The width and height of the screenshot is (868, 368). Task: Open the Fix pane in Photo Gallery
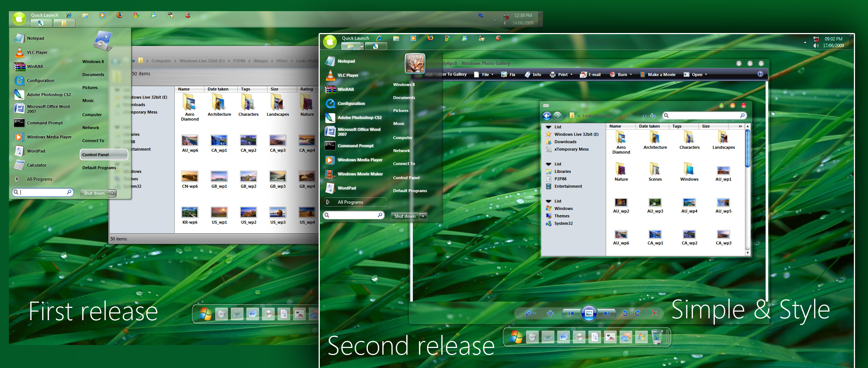click(x=509, y=74)
